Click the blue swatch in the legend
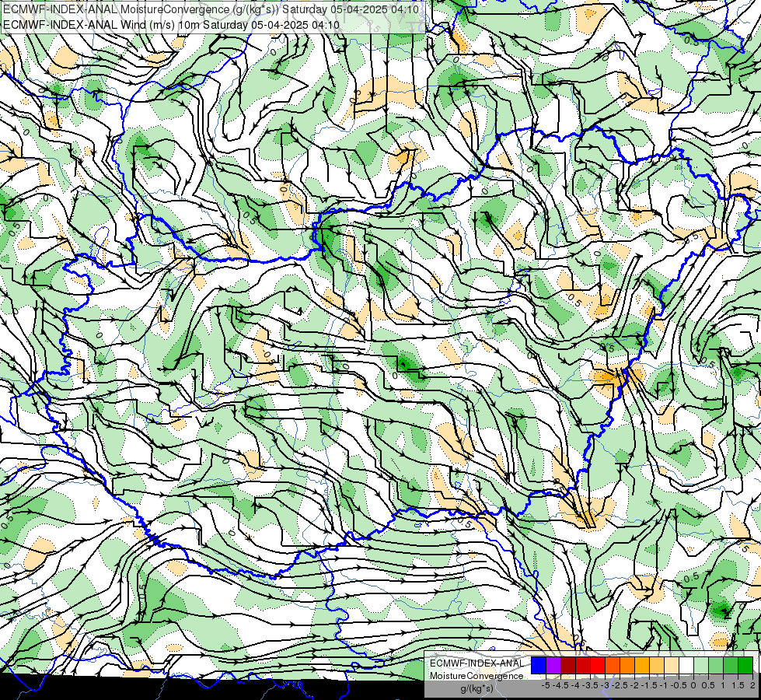 pos(539,665)
